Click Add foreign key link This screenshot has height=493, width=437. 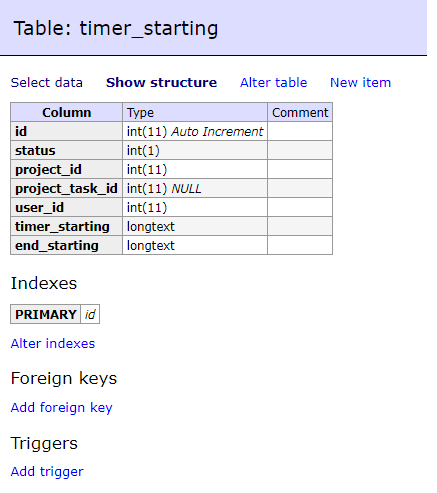(x=62, y=407)
